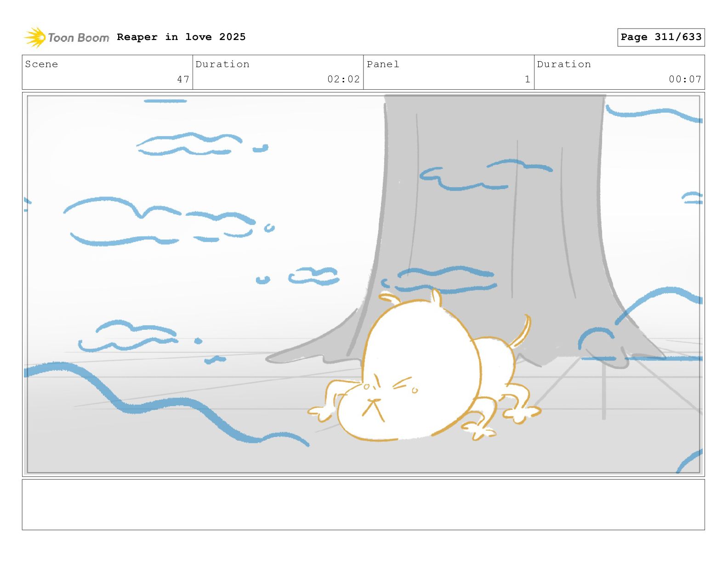Click the Toon Boom logo

click(67, 37)
